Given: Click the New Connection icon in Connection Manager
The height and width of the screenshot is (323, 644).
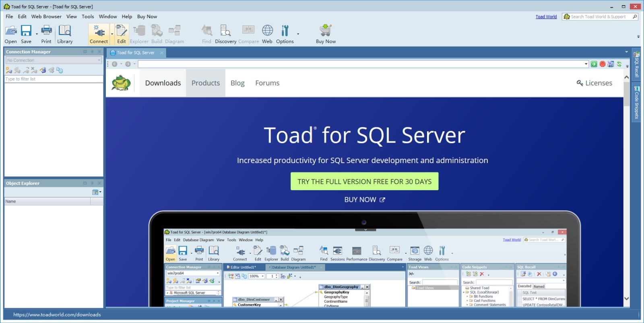Looking at the screenshot, I should [9, 70].
